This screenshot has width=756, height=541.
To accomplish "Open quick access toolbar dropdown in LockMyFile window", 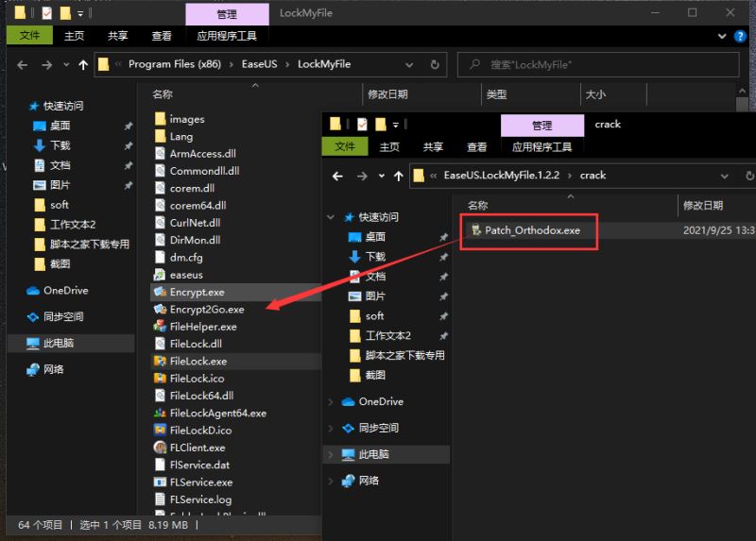I will pos(80,13).
